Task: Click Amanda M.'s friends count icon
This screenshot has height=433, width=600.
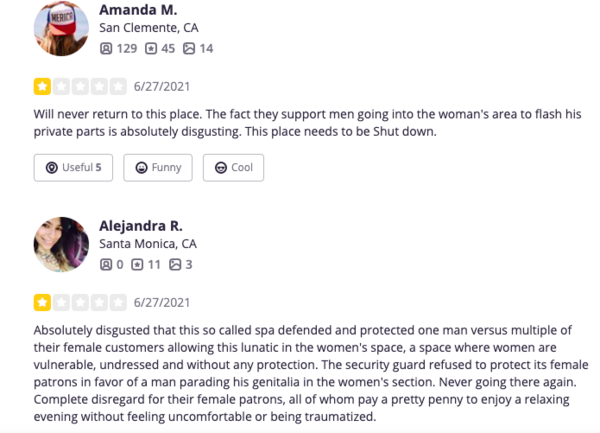Action: click(x=106, y=48)
